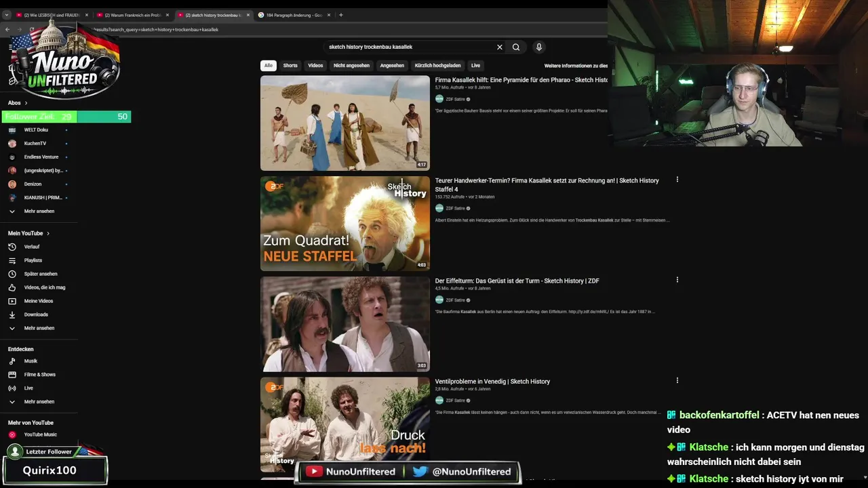Open the Denizon channel avatar
This screenshot has height=488, width=868.
click(x=12, y=184)
